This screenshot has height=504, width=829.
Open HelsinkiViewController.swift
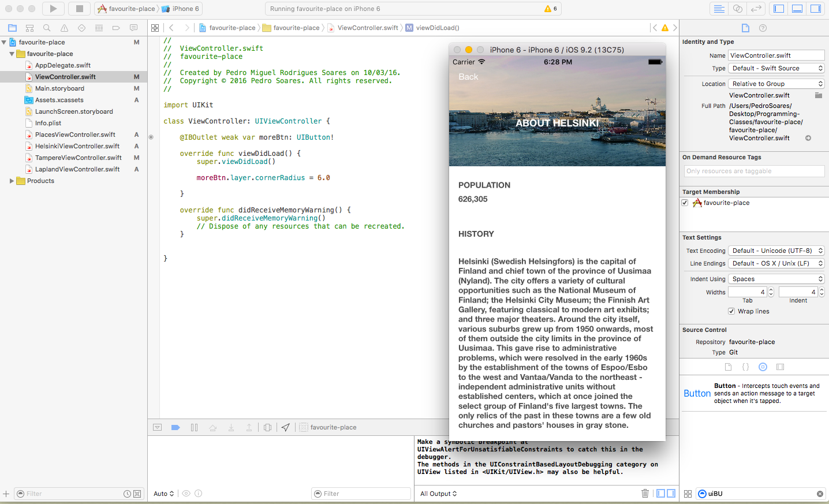[x=77, y=146]
